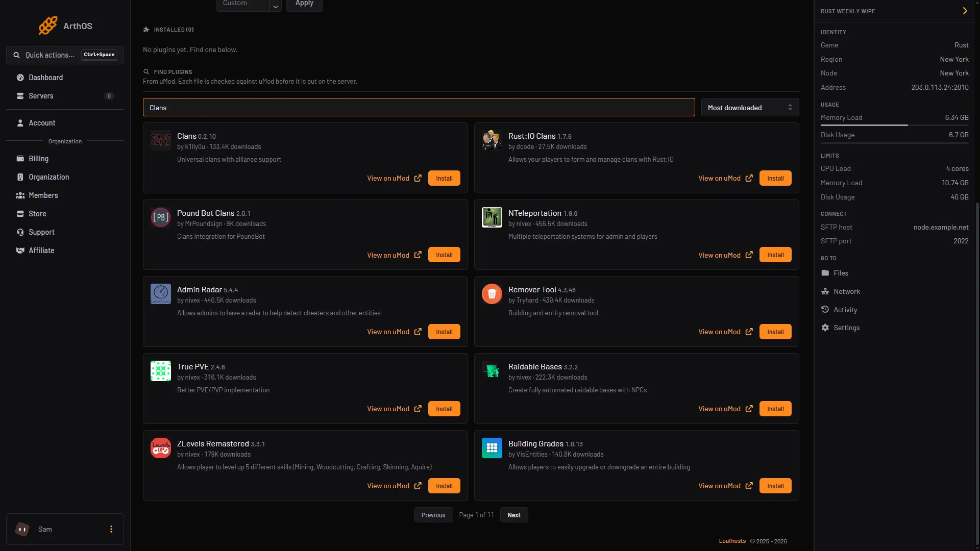This screenshot has width=980, height=551.
Task: Expand the Rust Weekly Wipe chevron
Action: [x=965, y=11]
